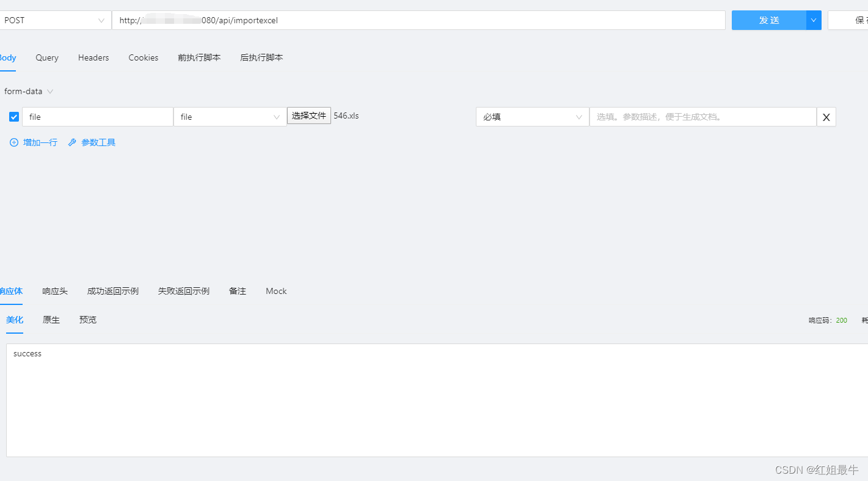The width and height of the screenshot is (868, 481).
Task: Delete the file parameter row via X icon
Action: [x=826, y=117]
